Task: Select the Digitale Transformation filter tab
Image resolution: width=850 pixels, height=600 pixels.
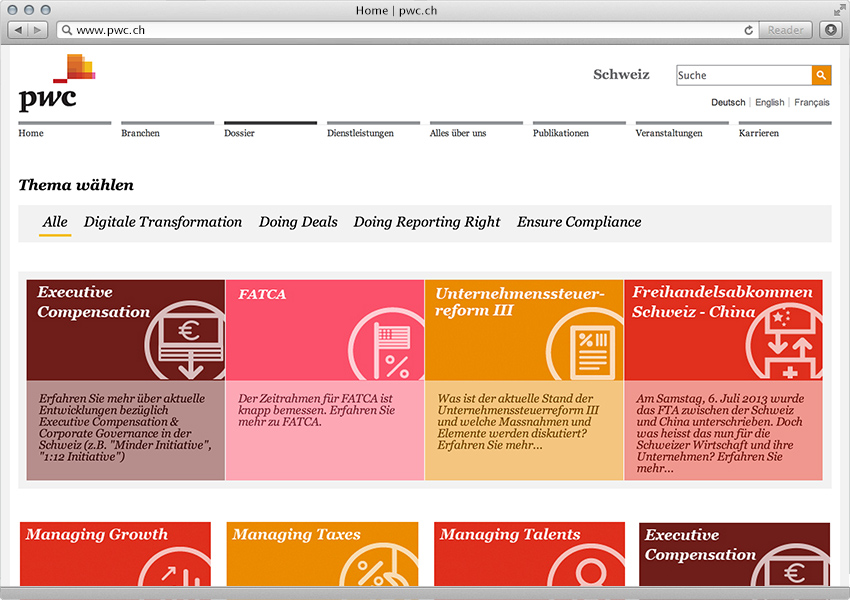Action: click(x=163, y=222)
